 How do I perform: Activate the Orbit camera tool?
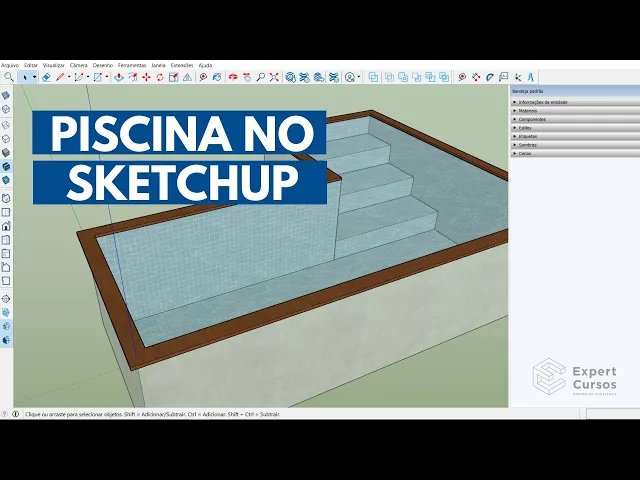(x=233, y=77)
